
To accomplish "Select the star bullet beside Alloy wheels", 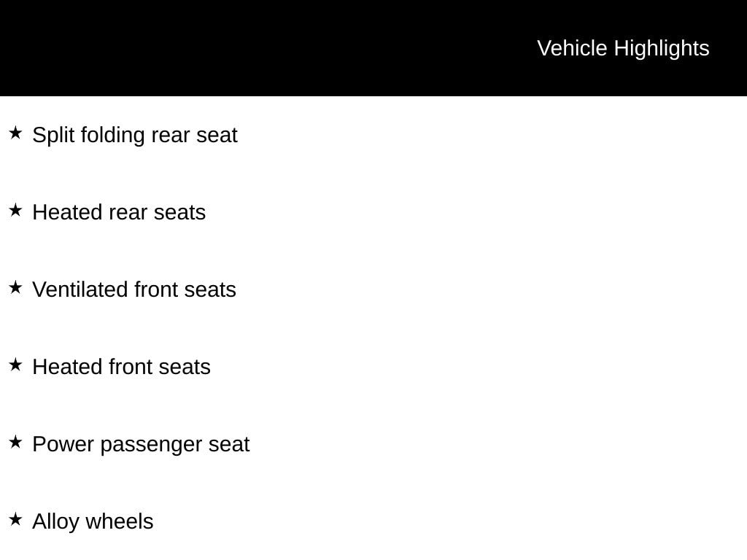I will coord(15,519).
